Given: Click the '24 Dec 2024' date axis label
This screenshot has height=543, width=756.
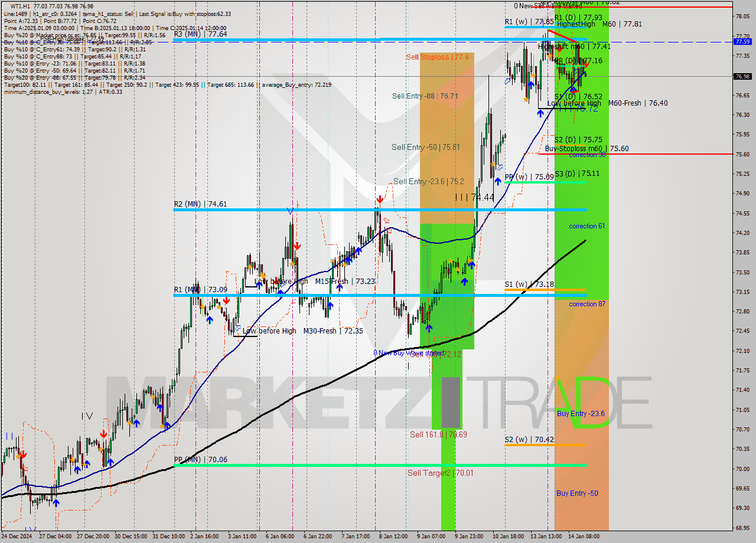Looking at the screenshot, I should 16,537.
